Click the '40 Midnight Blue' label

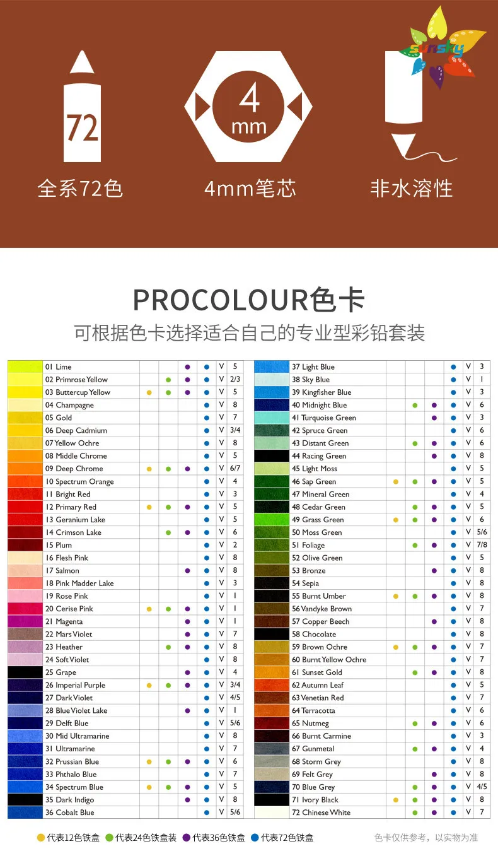[319, 405]
